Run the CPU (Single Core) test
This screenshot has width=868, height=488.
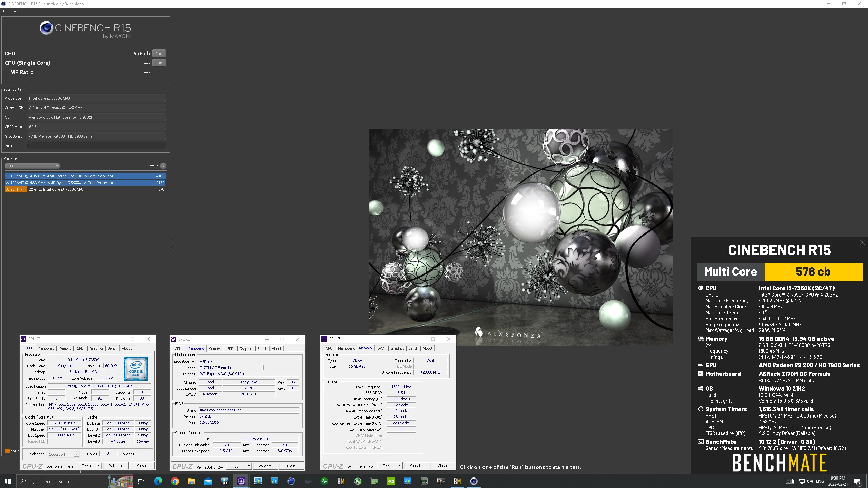pos(159,63)
